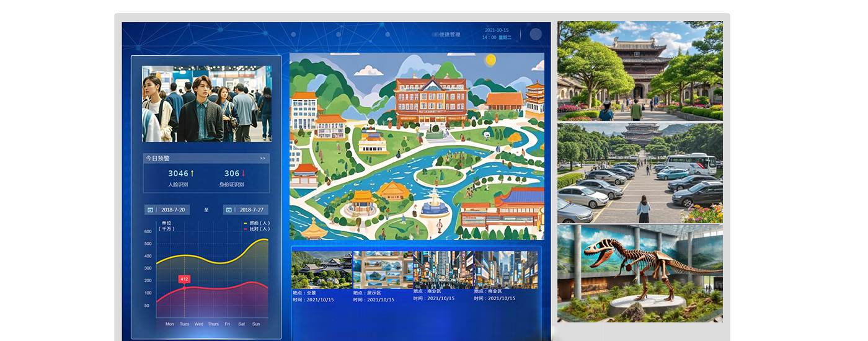The image size is (868, 341).
Task: Toggle the red 比对 legend series
Action: point(257,229)
